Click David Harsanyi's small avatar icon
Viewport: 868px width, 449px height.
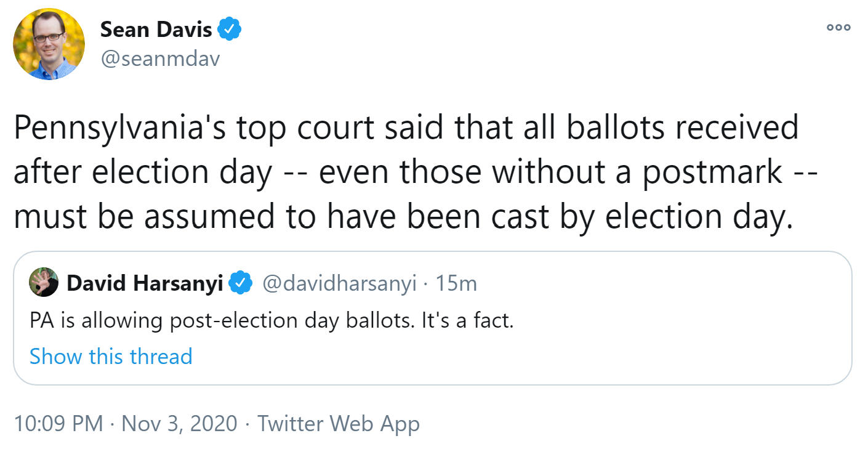(x=44, y=283)
